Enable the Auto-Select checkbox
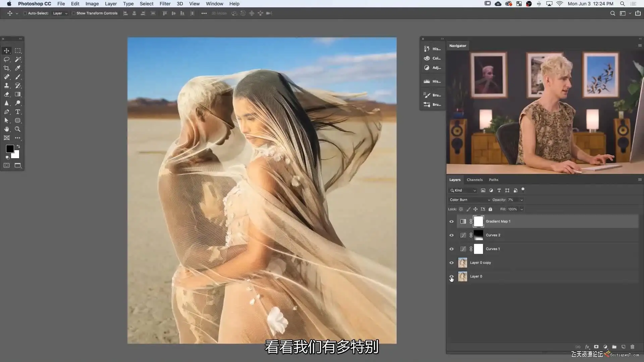The height and width of the screenshot is (362, 644). 25,13
